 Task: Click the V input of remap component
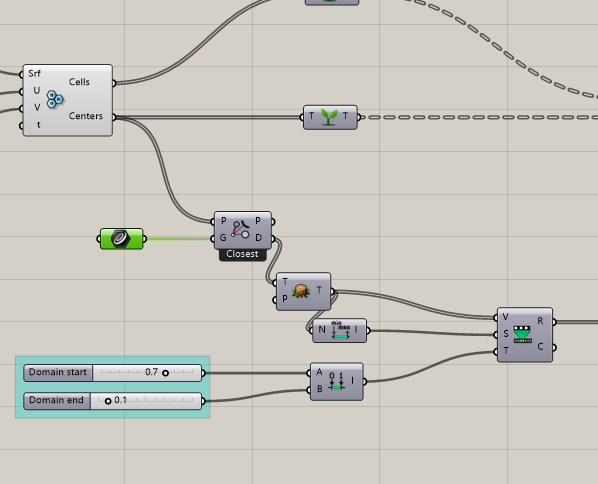[x=505, y=317]
